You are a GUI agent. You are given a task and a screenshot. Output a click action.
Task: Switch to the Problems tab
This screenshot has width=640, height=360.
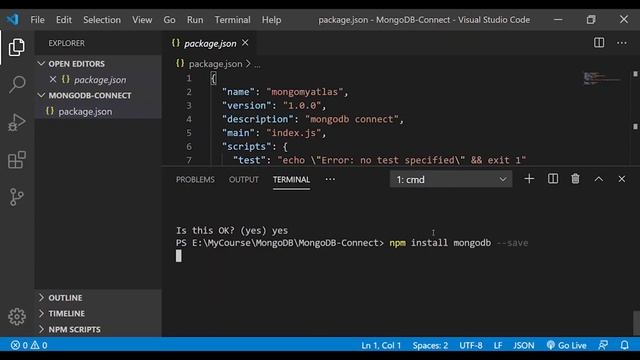(x=195, y=180)
